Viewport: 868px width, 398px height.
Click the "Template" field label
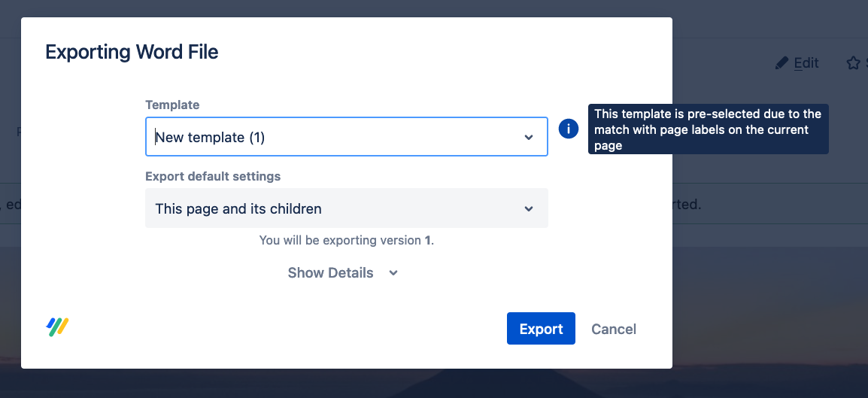pyautogui.click(x=172, y=105)
